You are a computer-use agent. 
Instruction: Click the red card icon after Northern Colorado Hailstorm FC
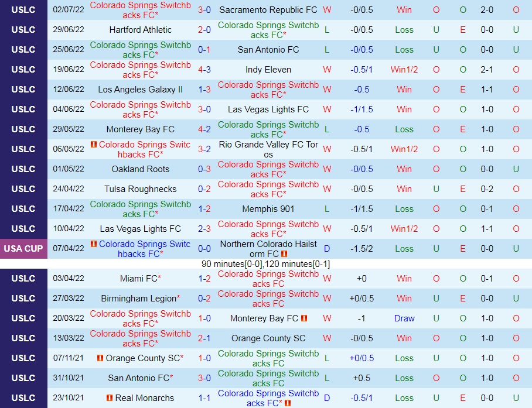tap(284, 254)
